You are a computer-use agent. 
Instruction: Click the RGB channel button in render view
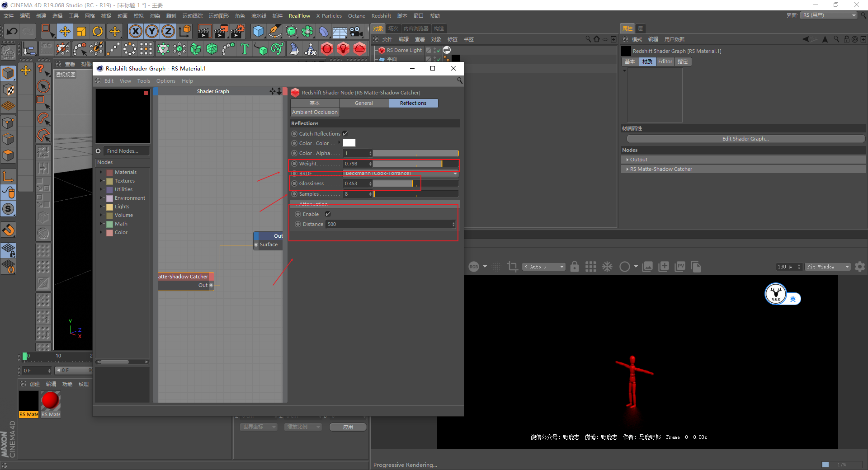click(474, 267)
